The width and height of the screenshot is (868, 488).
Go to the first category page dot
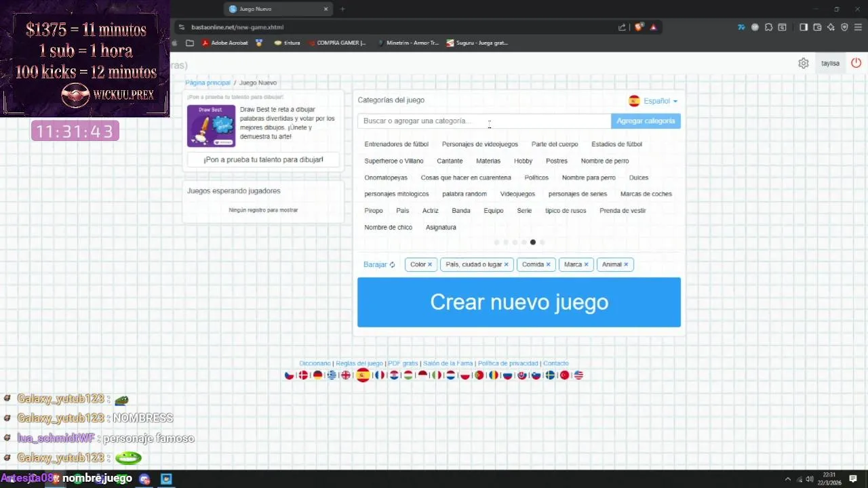pyautogui.click(x=496, y=242)
